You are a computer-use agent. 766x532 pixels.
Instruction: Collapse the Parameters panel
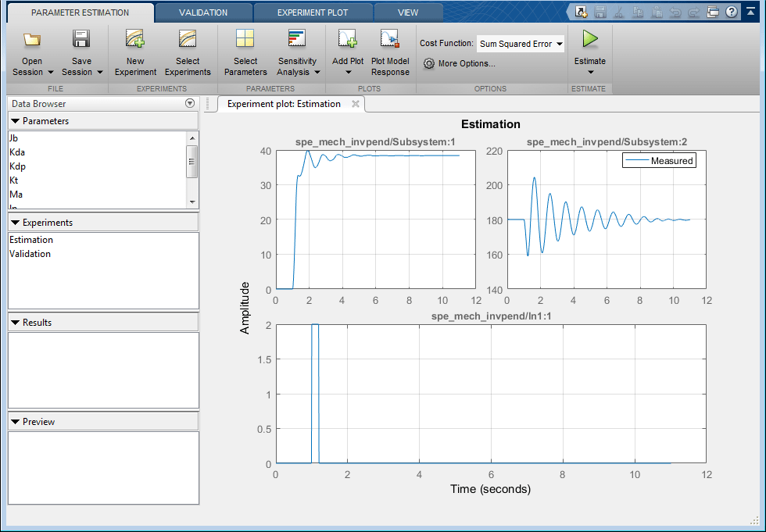click(x=15, y=121)
